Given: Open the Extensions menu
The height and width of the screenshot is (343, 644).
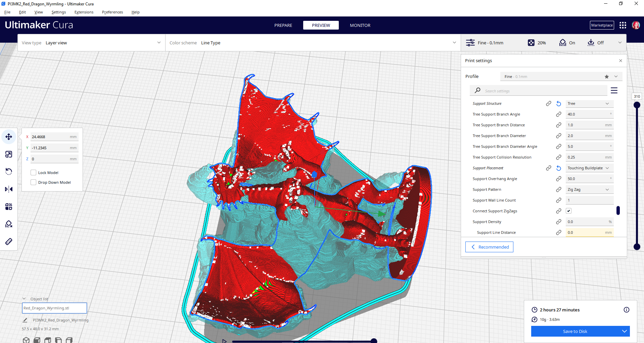Looking at the screenshot, I should pyautogui.click(x=84, y=12).
